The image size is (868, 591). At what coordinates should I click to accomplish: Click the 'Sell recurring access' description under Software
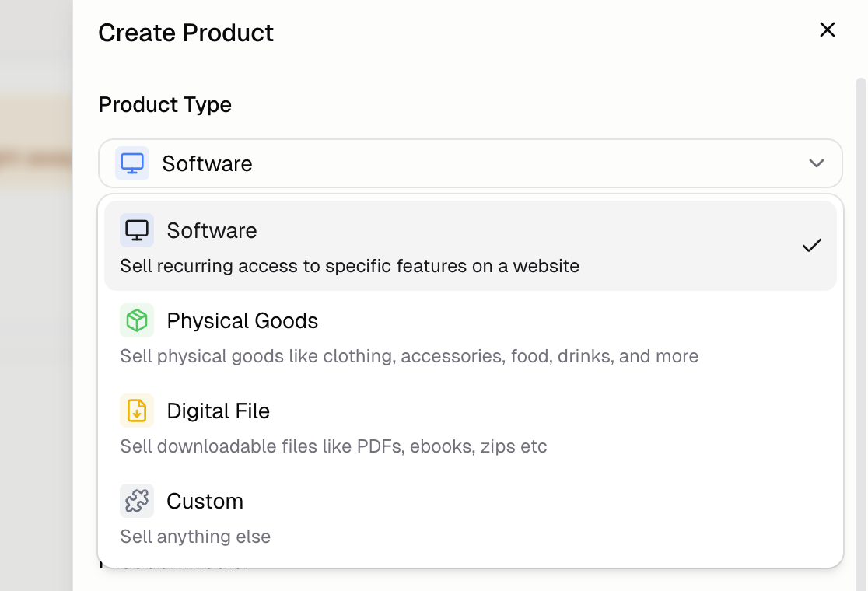click(350, 266)
